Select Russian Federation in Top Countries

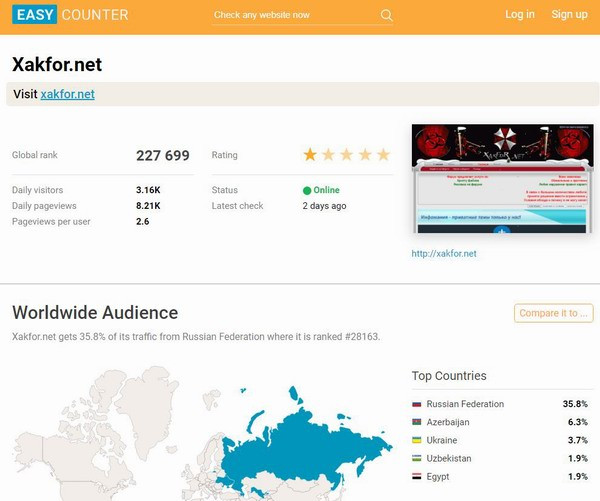[x=465, y=404]
